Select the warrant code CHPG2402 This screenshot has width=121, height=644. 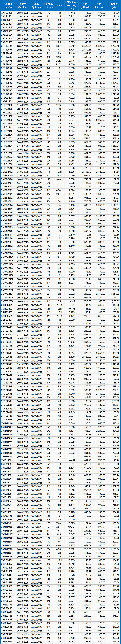(x=6, y=105)
